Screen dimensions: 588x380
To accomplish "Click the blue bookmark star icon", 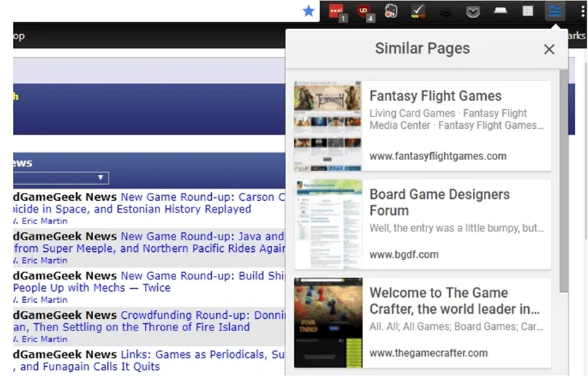I will click(309, 11).
